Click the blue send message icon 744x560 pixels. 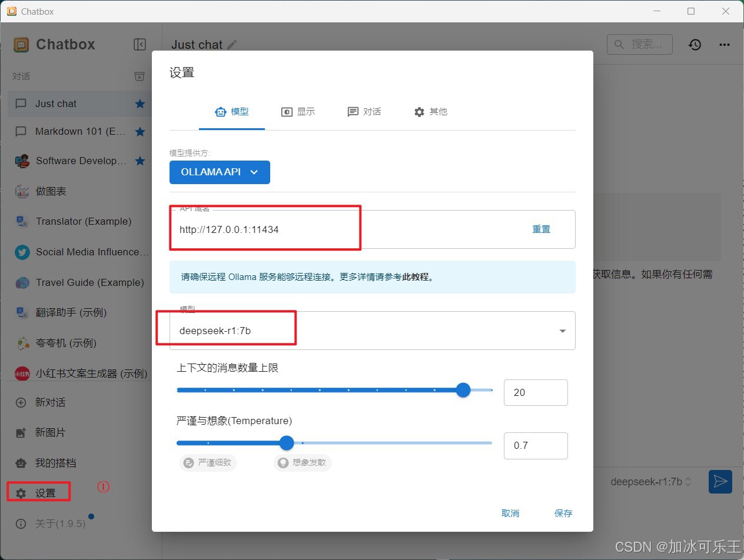(720, 481)
